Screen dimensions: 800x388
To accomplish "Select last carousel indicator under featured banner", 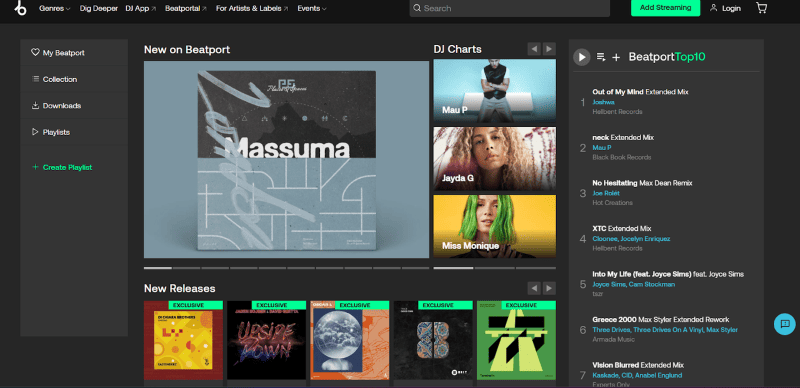I will click(x=415, y=268).
